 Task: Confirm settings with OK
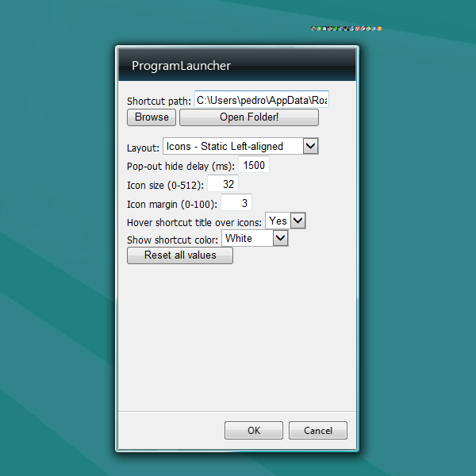(254, 430)
